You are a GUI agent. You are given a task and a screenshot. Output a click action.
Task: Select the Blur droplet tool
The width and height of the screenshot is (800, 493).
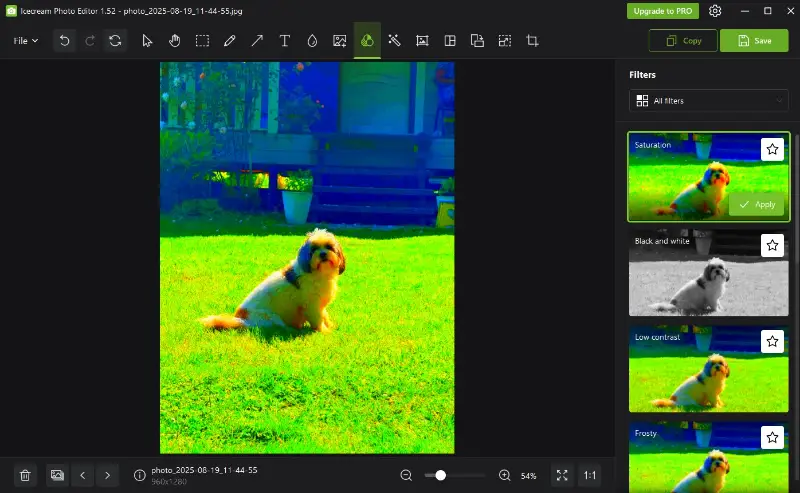[312, 41]
